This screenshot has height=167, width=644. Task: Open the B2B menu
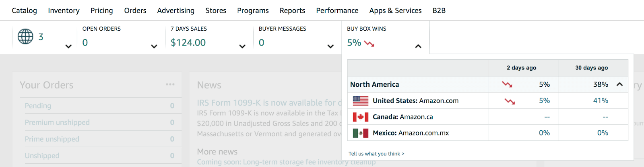click(439, 10)
